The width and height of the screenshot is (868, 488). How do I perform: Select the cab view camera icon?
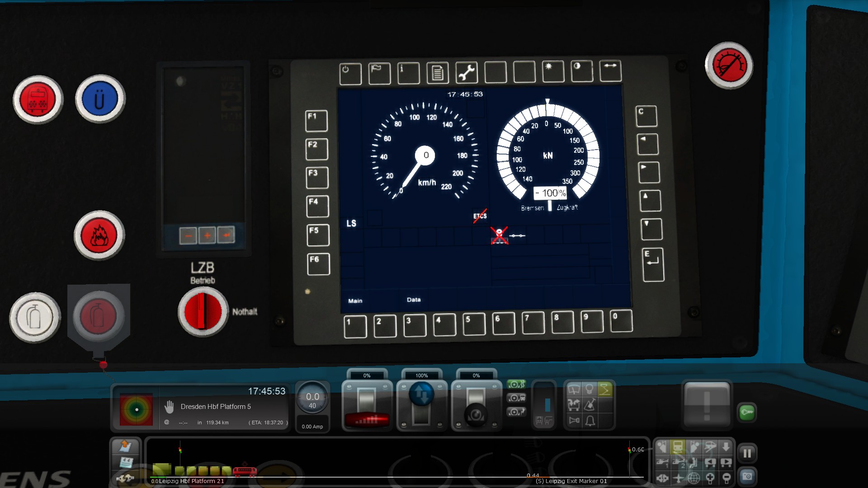678,447
